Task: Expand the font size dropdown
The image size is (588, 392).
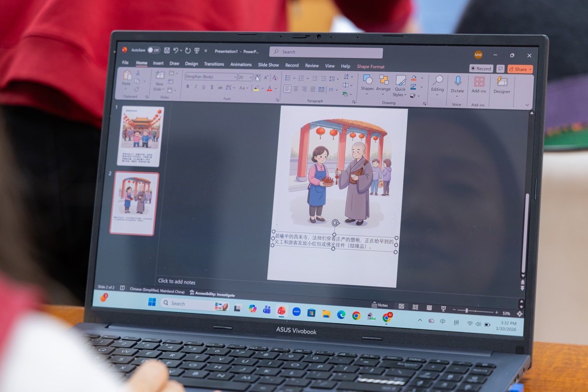Action: (x=251, y=77)
